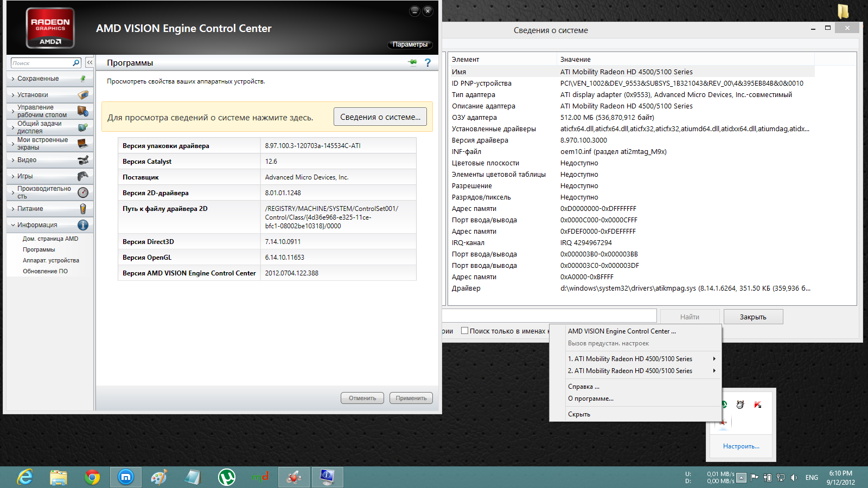868x488 pixels.
Task: Expand the Игры category
Action: point(25,176)
